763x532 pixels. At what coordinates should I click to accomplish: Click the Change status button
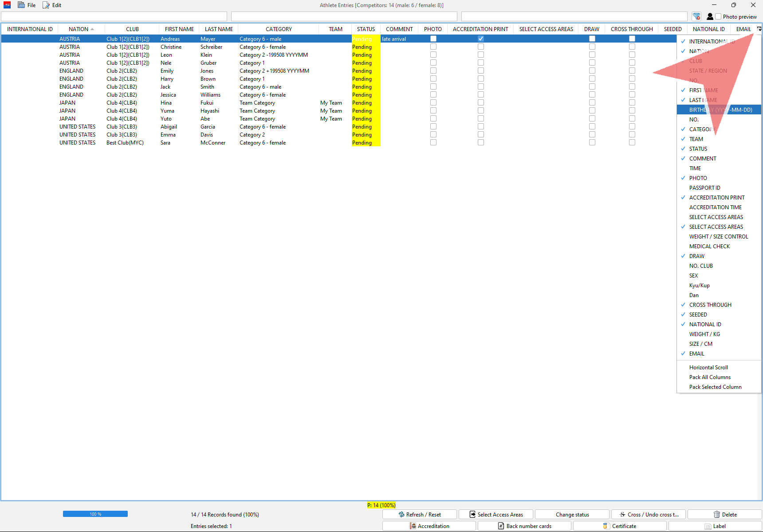pyautogui.click(x=572, y=514)
